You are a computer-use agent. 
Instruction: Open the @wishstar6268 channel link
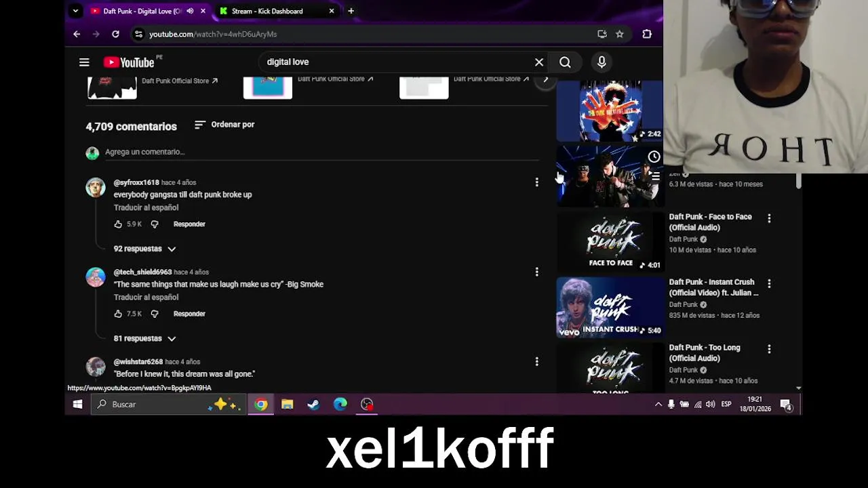[x=138, y=362]
